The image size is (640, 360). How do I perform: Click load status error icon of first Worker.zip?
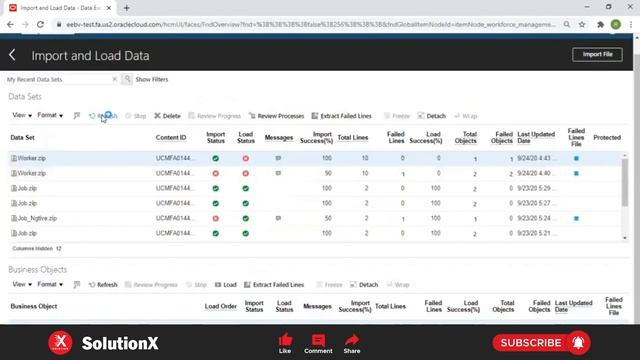(246, 158)
